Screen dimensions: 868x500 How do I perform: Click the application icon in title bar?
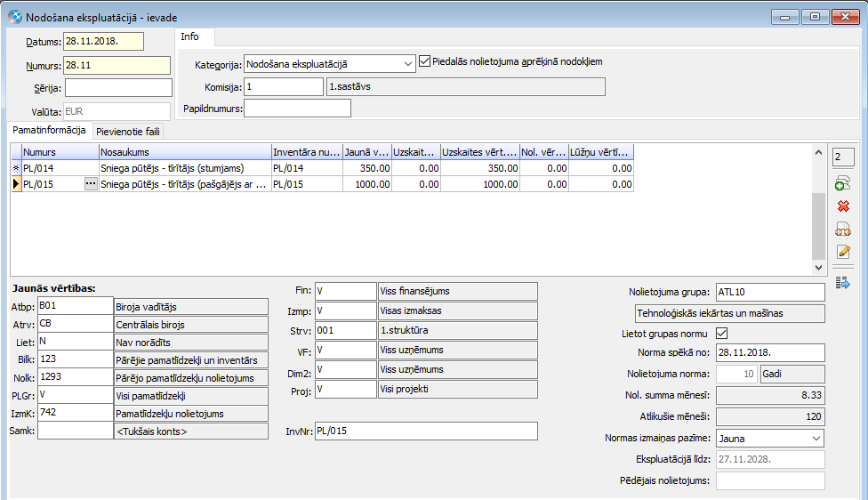coord(15,17)
